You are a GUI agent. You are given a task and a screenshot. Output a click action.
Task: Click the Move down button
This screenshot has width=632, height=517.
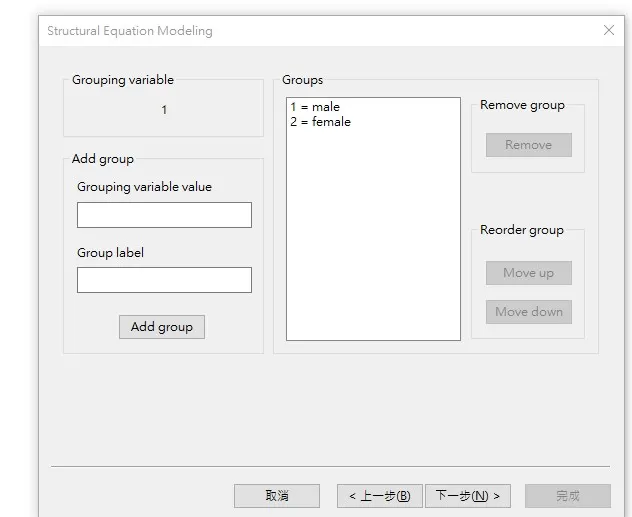coord(528,312)
